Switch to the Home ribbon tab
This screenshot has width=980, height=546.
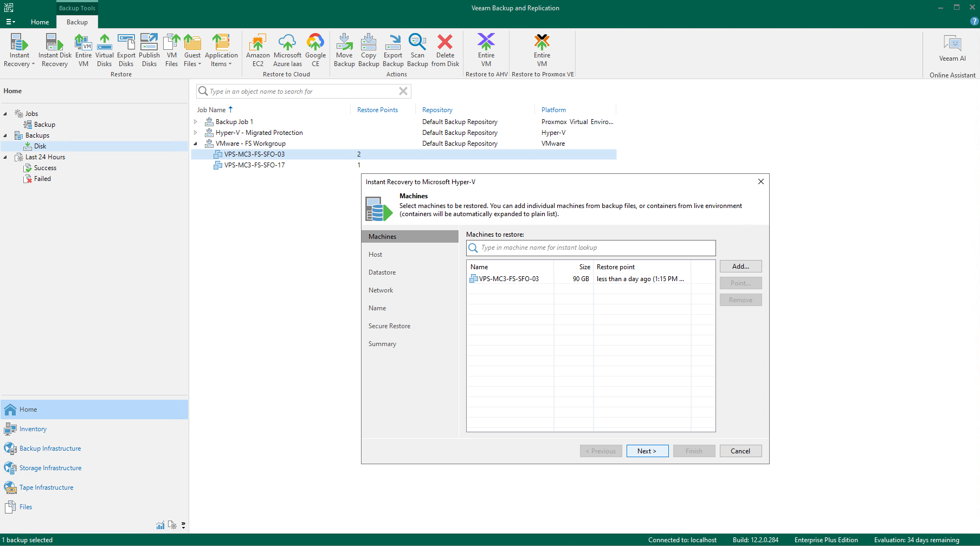pos(40,22)
